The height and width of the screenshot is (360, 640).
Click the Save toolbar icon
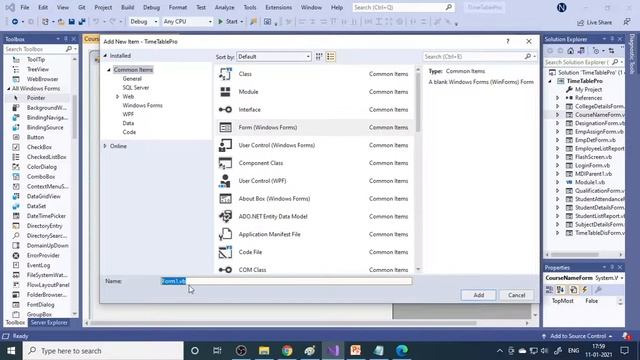point(71,22)
